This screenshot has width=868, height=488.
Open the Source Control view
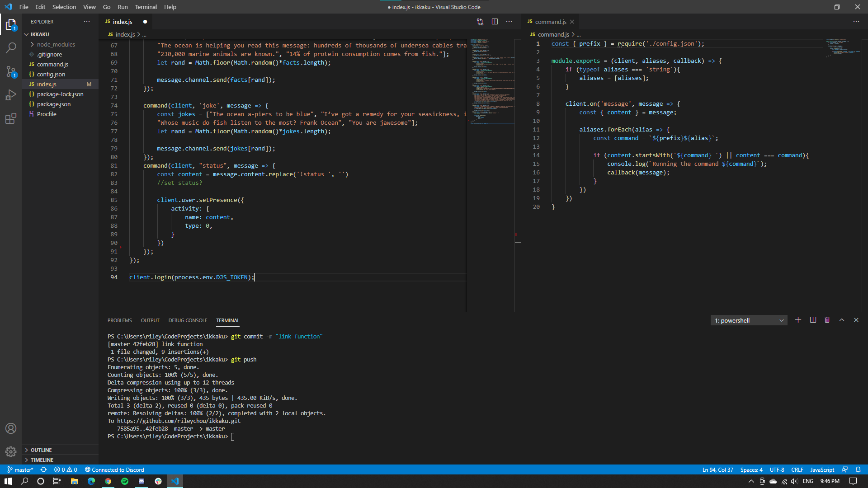coord(11,71)
